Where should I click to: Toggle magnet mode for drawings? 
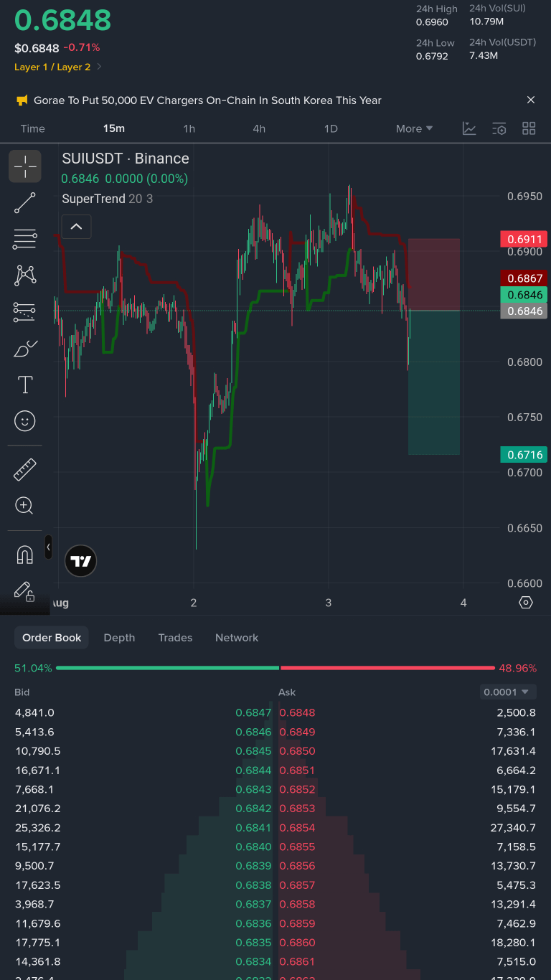(x=25, y=555)
